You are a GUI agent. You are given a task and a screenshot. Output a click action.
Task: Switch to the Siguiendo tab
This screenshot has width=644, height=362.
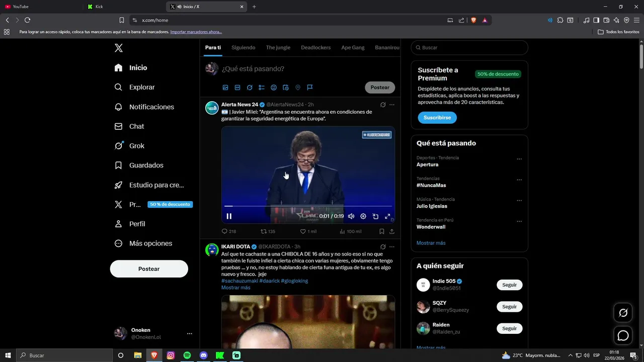click(x=243, y=48)
